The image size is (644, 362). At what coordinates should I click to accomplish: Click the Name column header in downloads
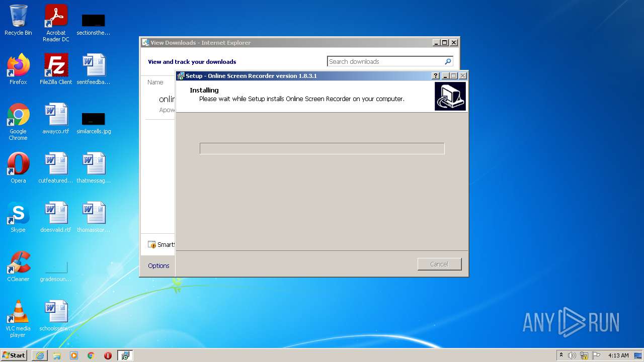click(155, 82)
